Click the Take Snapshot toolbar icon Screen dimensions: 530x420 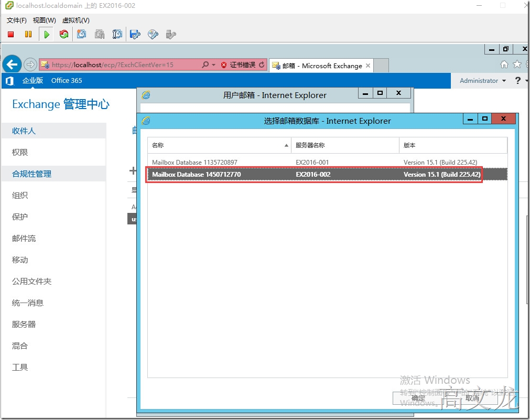[81, 34]
